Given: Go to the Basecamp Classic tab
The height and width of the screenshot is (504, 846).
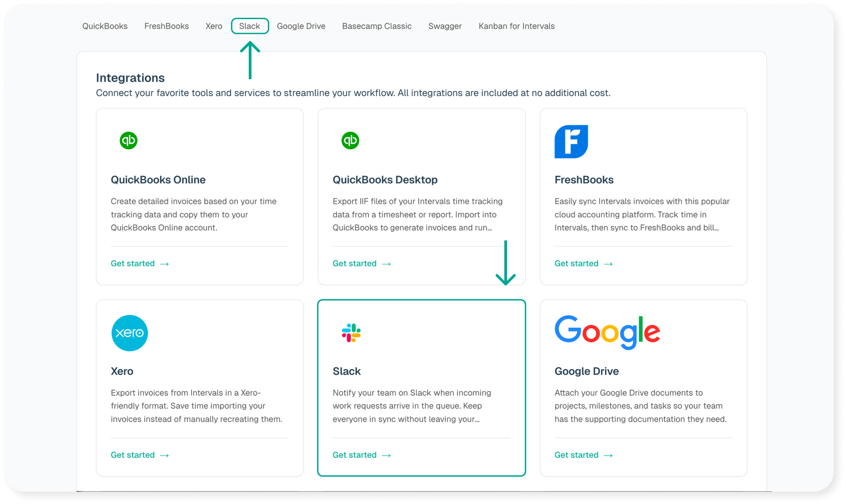Looking at the screenshot, I should tap(377, 26).
